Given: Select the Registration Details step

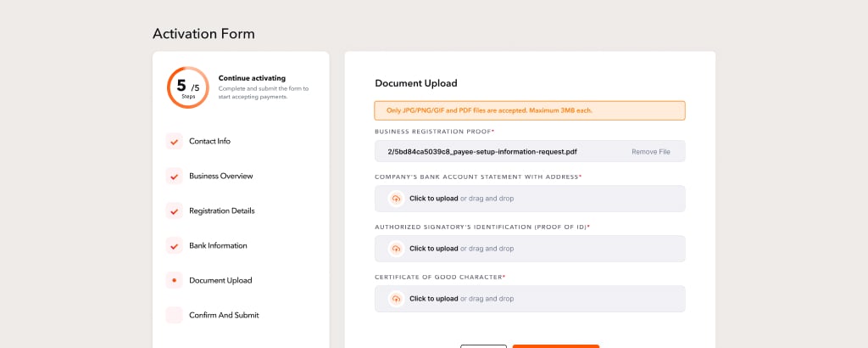Looking at the screenshot, I should pos(222,211).
